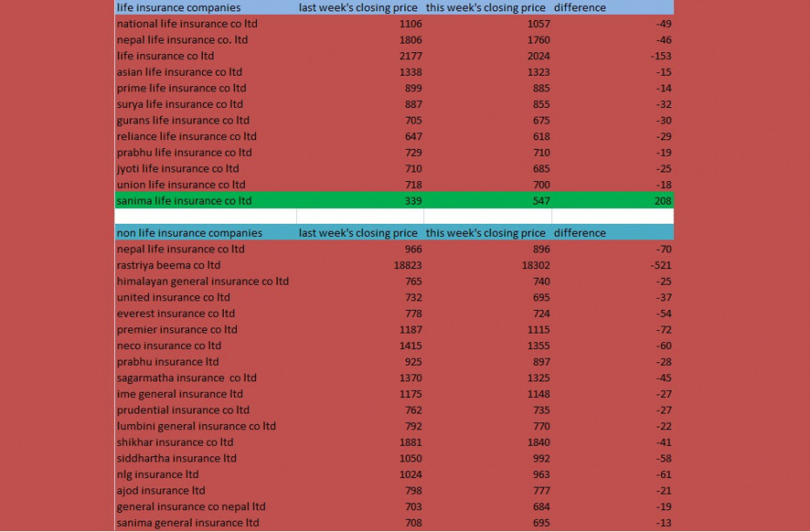Click 'sagarmatha insurance co ltd' name cell
Image resolution: width=810 pixels, height=532 pixels.
click(x=205, y=376)
